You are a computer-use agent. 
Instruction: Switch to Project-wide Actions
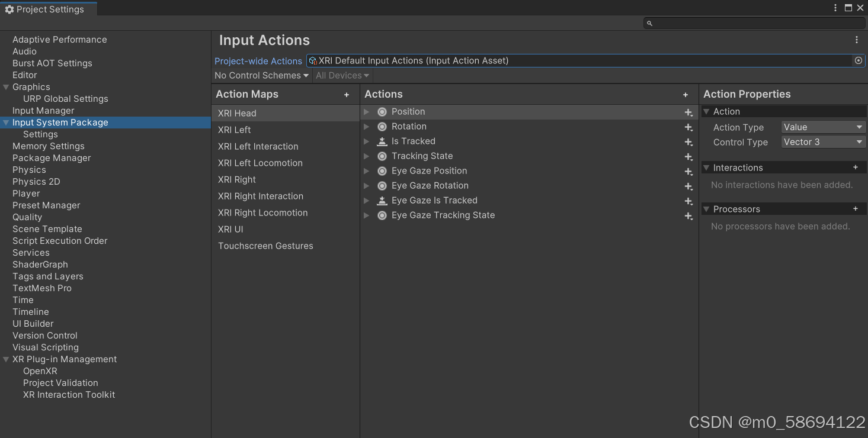(258, 60)
